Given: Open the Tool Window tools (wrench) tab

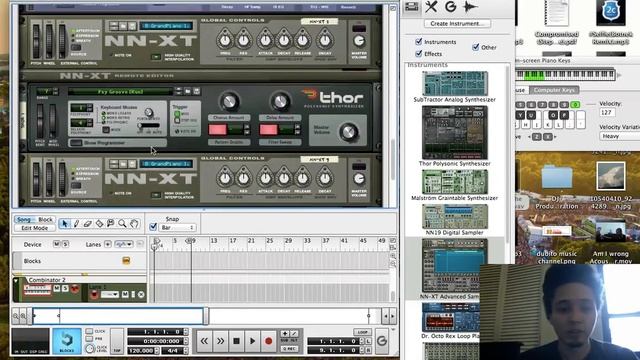Looking at the screenshot, I should coord(431,7).
